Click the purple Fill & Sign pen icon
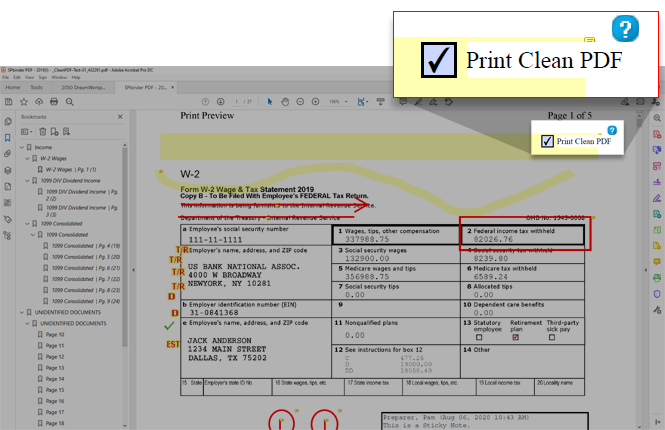The width and height of the screenshot is (665, 430). click(x=657, y=198)
